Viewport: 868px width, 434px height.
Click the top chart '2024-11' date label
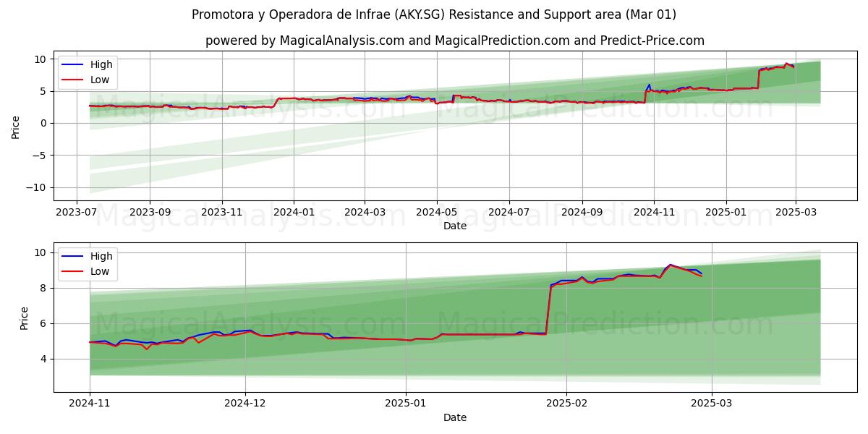[654, 212]
